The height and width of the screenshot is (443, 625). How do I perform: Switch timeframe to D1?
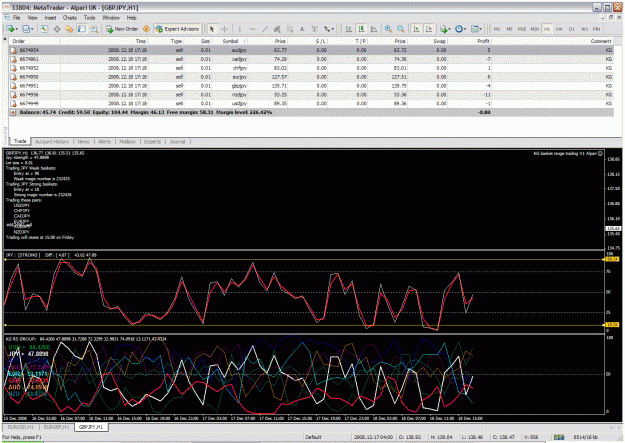click(x=572, y=29)
